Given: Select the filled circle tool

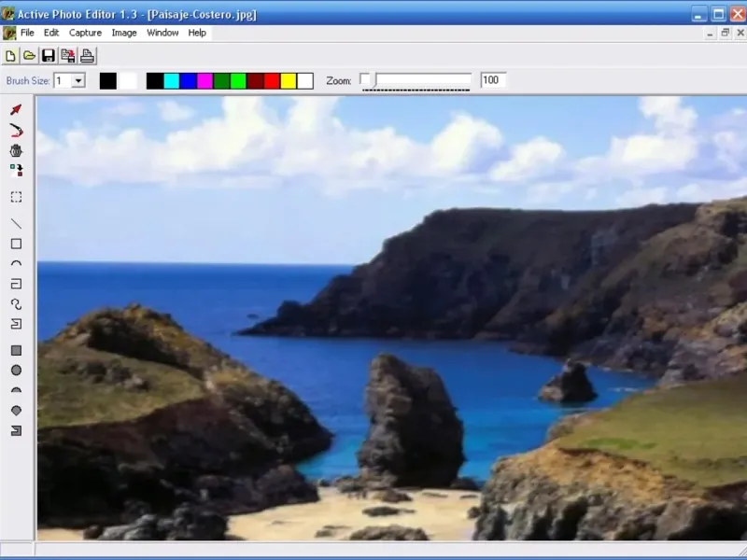Looking at the screenshot, I should point(16,370).
